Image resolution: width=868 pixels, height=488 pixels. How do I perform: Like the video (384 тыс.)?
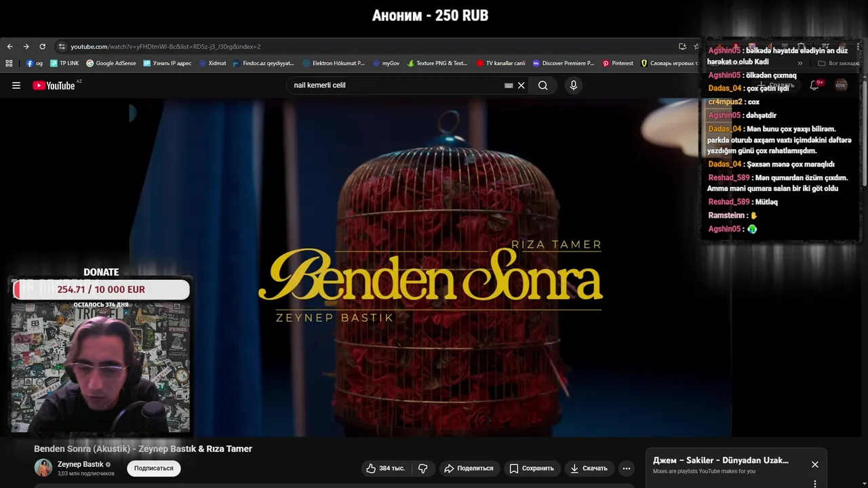(385, 468)
